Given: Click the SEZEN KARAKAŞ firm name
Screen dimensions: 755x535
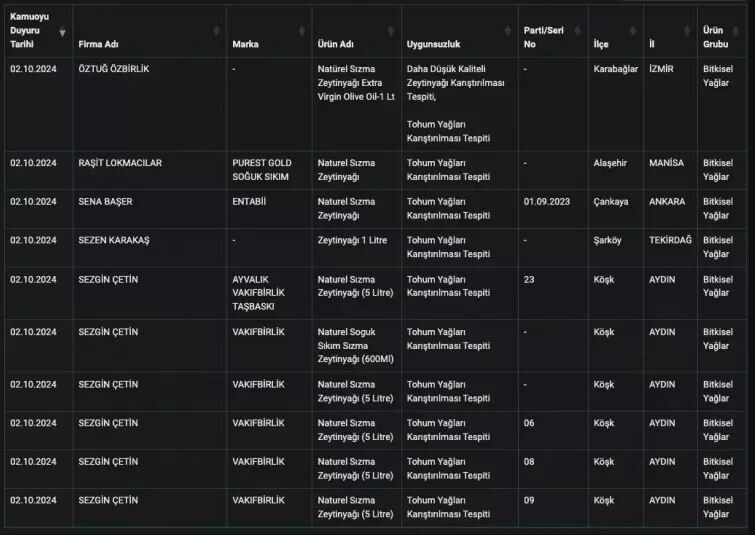Looking at the screenshot, I should point(113,240).
